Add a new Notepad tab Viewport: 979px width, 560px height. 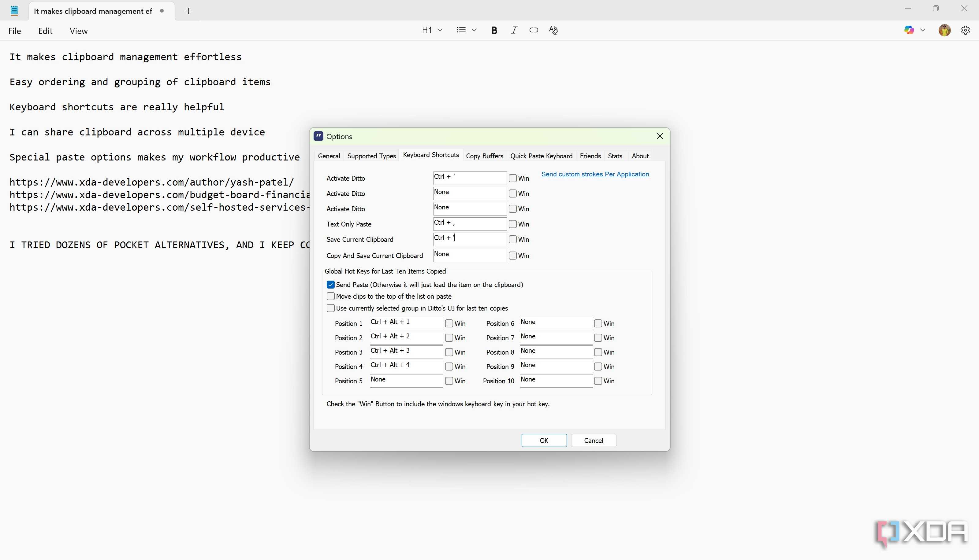(188, 11)
